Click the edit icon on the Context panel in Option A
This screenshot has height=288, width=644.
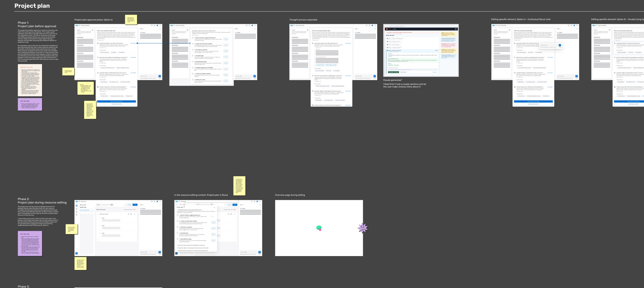pos(93,30)
